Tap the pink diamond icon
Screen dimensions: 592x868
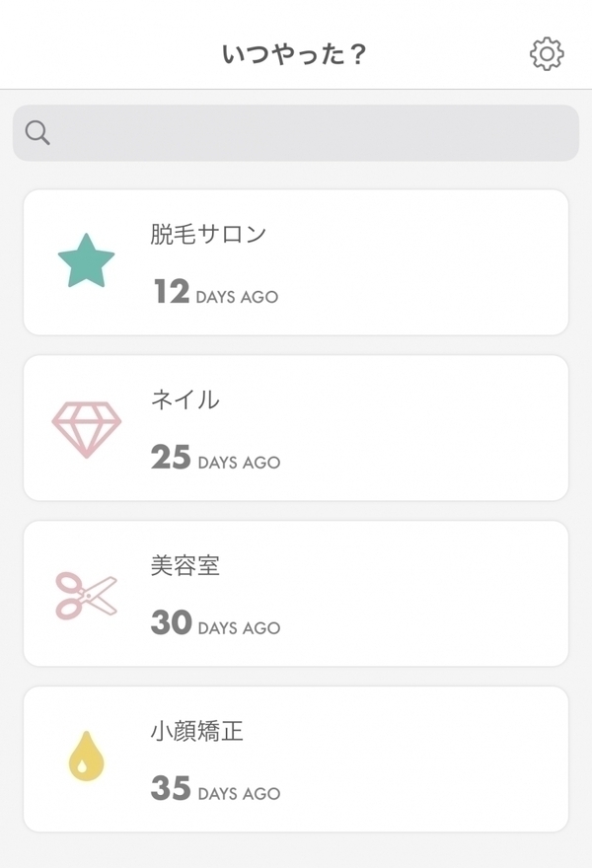click(87, 428)
